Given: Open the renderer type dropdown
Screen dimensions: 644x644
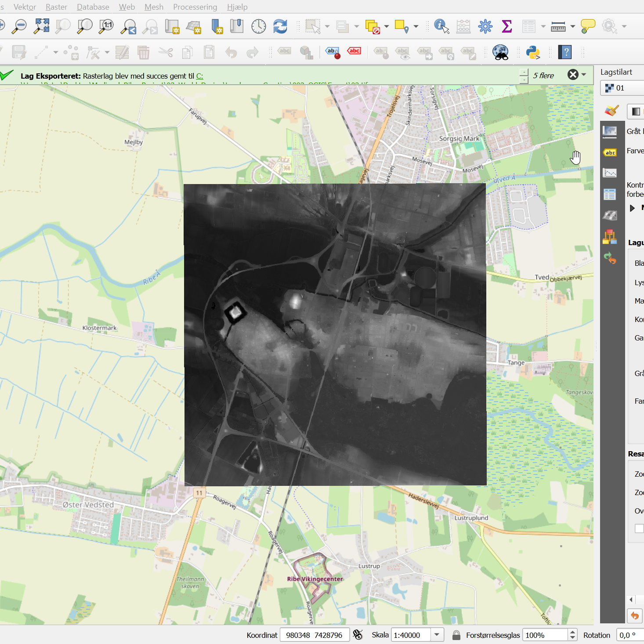Looking at the screenshot, I should (636, 111).
